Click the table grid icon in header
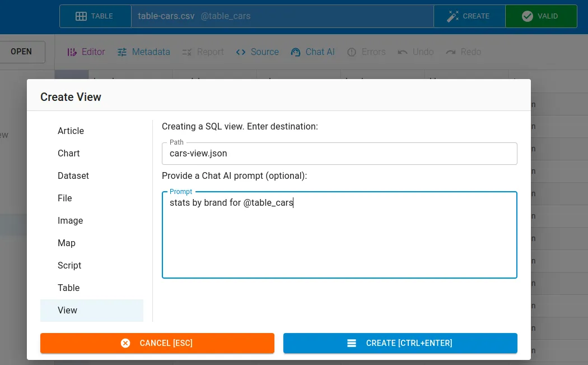588x365 pixels. click(81, 16)
